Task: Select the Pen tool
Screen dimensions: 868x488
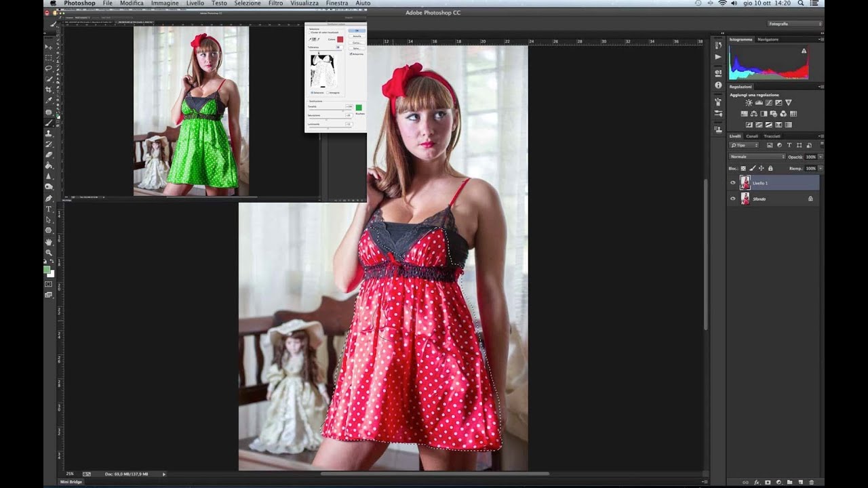Action: (49, 198)
